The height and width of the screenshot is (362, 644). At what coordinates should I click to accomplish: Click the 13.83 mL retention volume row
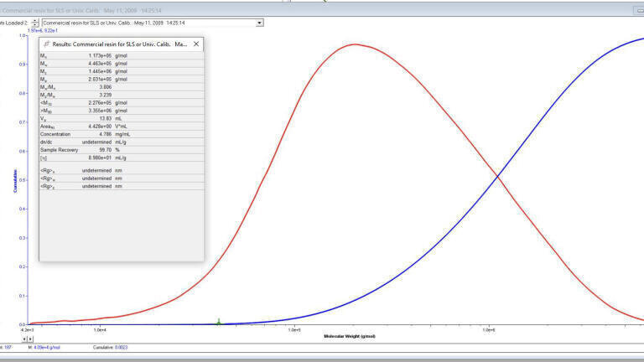(122, 119)
